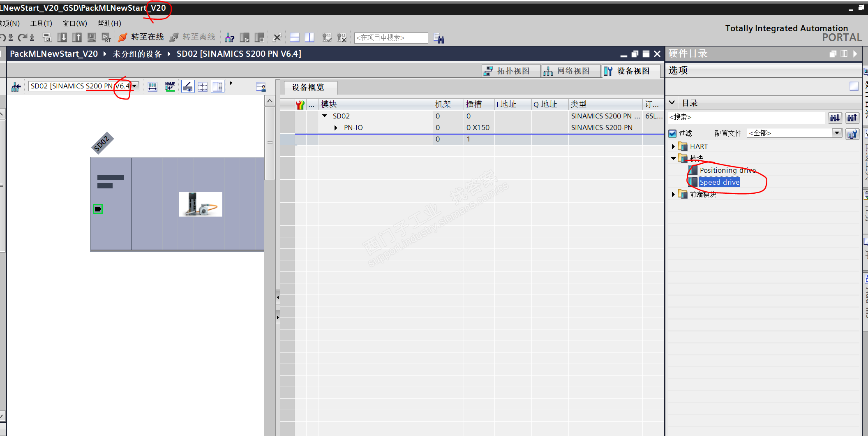
Task: Click the undo arrow in the main toolbar
Action: 3,38
